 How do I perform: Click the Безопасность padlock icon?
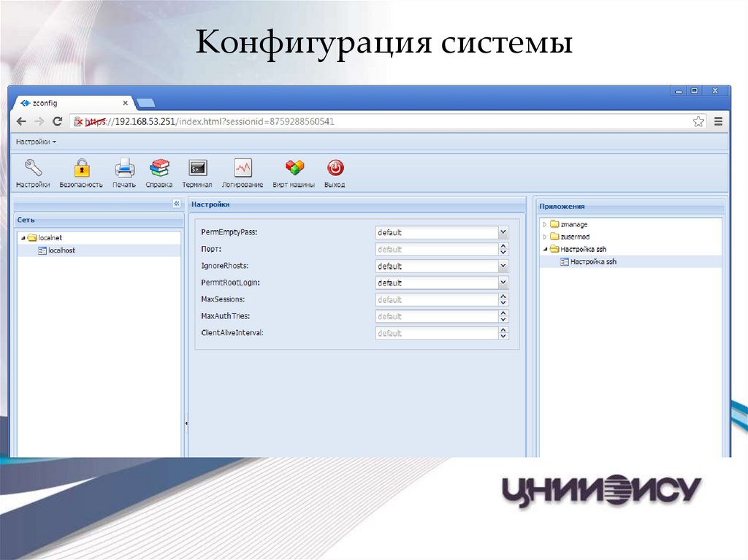point(81,169)
